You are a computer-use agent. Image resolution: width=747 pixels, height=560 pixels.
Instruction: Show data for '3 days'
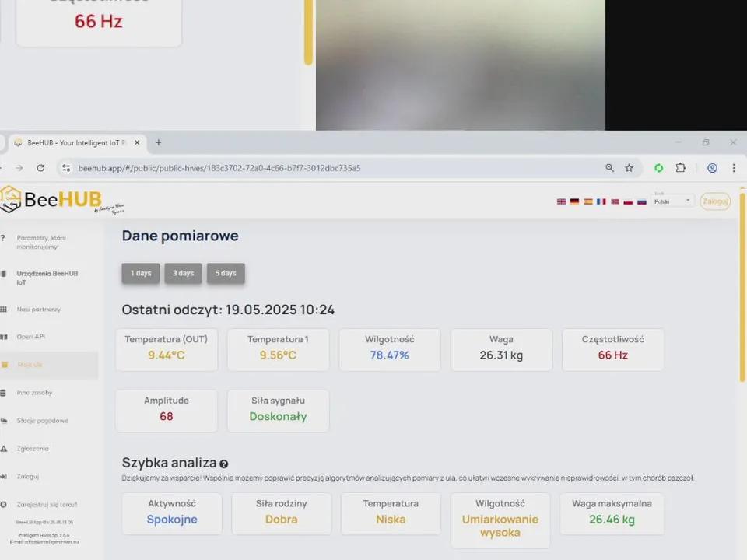(184, 273)
